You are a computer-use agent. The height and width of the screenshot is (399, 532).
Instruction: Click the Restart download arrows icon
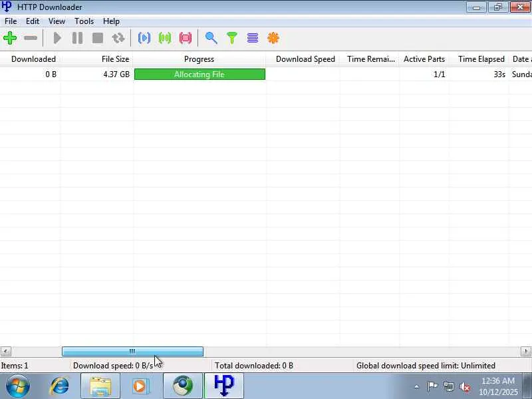click(118, 38)
